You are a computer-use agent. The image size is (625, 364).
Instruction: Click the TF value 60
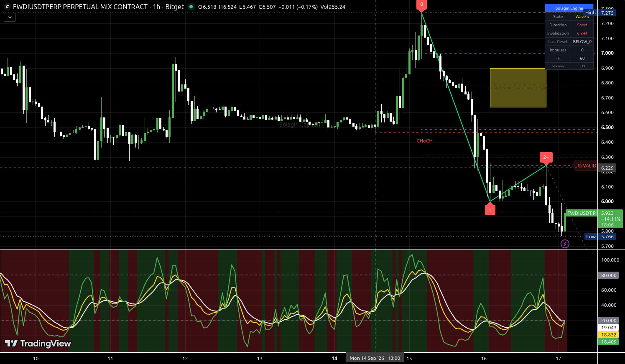pos(582,59)
